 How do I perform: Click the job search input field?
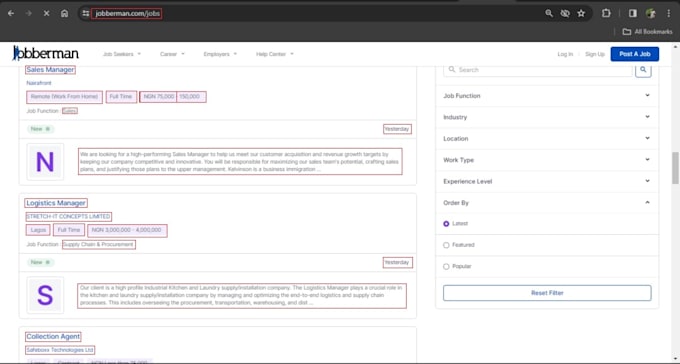coord(538,70)
